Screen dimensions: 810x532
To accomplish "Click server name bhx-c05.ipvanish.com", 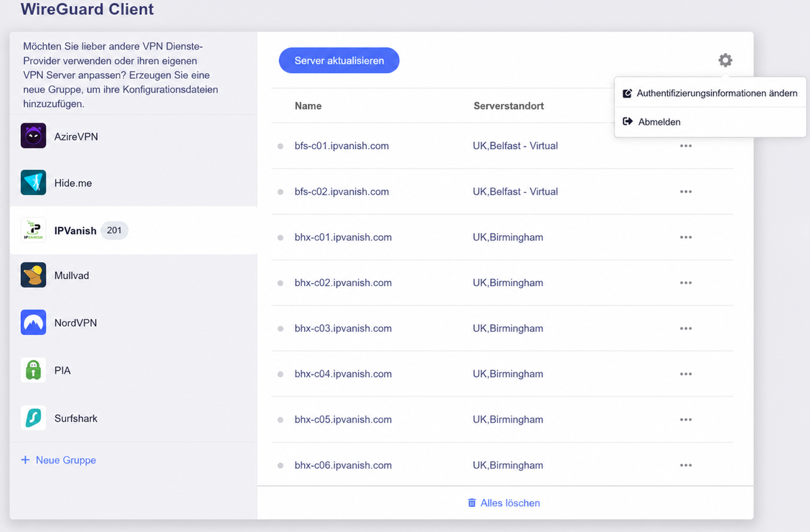I will point(343,419).
